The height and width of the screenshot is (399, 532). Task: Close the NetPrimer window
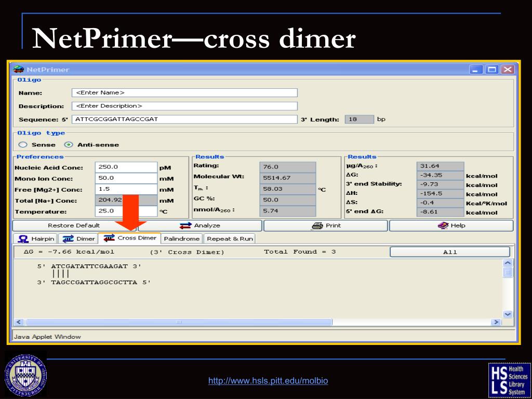(x=508, y=70)
